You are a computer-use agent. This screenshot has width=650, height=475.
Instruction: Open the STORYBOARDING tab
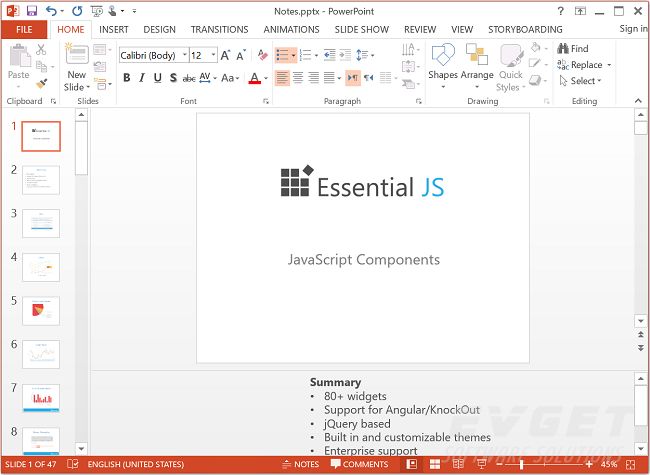(525, 29)
